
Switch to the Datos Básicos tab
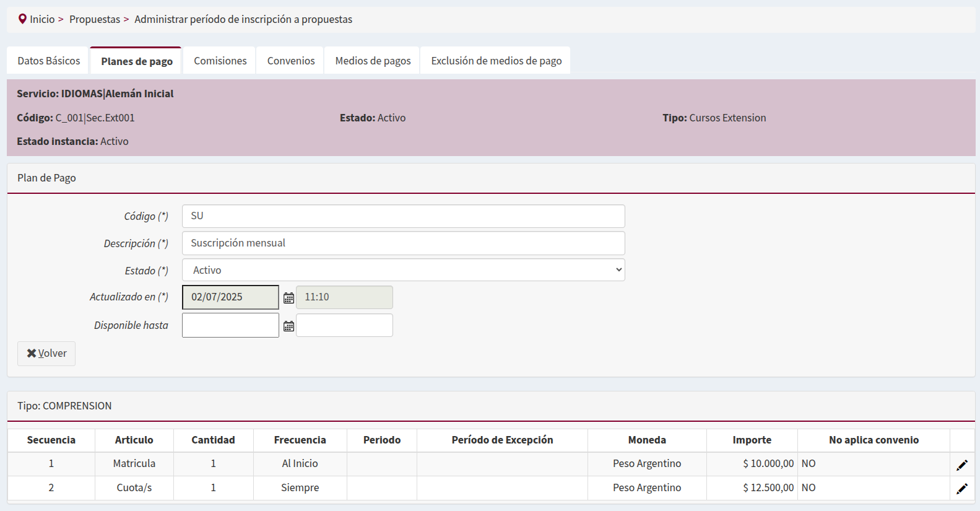(x=49, y=61)
